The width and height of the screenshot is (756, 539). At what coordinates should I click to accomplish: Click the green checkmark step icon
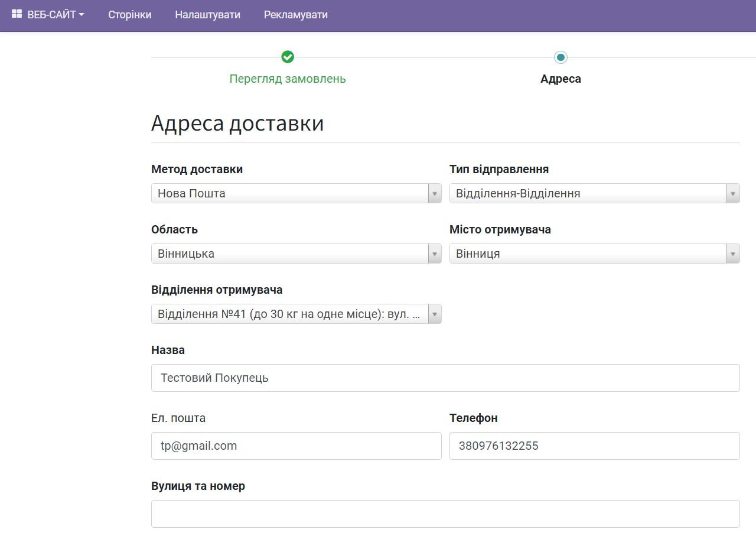click(x=288, y=57)
